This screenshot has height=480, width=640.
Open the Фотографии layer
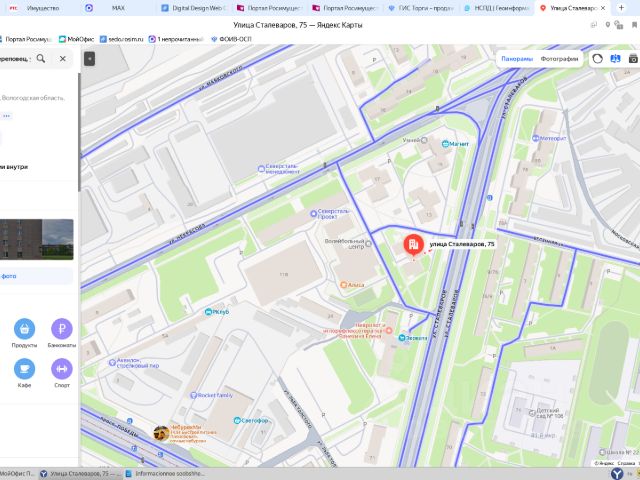click(x=559, y=59)
